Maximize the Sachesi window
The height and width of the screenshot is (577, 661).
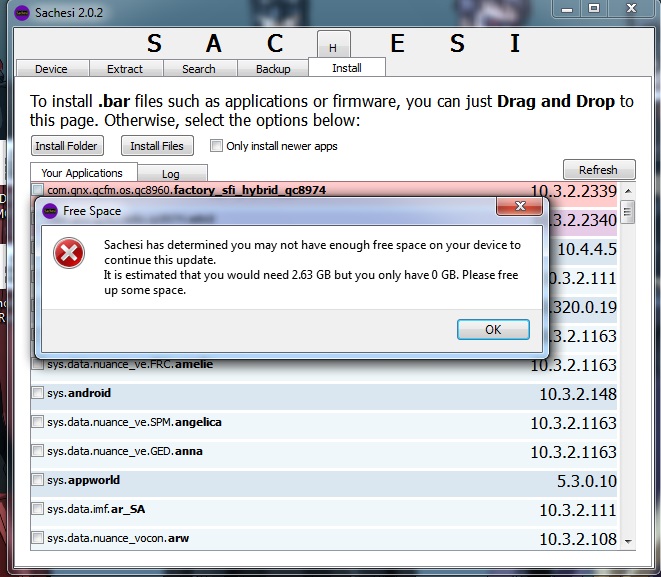(594, 9)
